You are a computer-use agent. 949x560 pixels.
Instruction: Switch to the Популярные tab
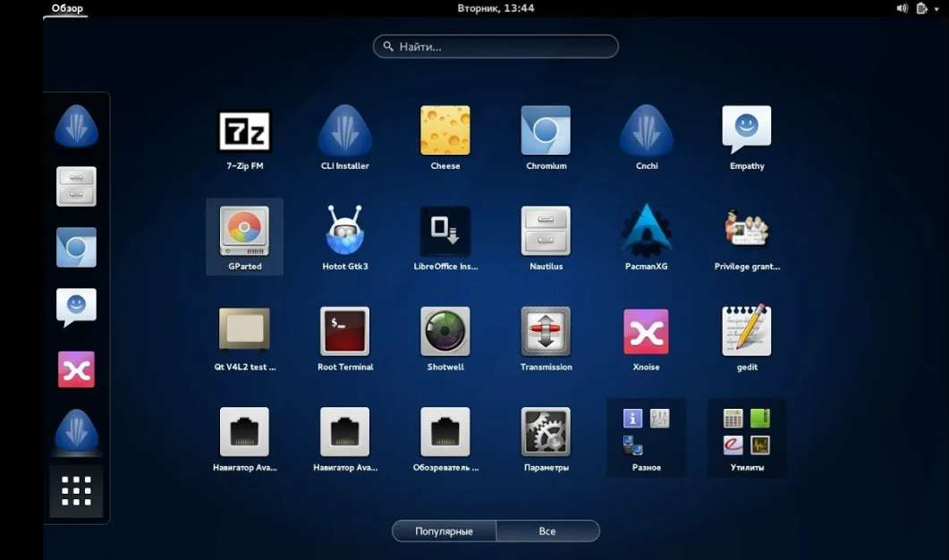tap(445, 531)
